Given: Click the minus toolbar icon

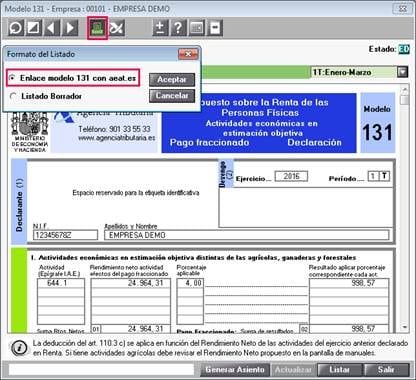Looking at the screenshot, I should tap(215, 28).
